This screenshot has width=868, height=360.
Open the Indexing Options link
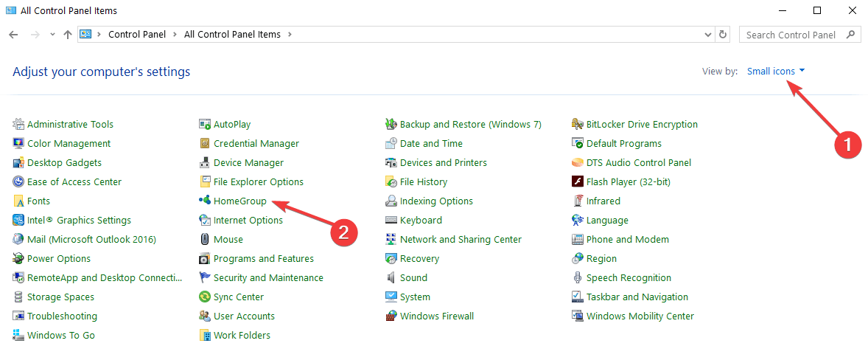point(436,201)
